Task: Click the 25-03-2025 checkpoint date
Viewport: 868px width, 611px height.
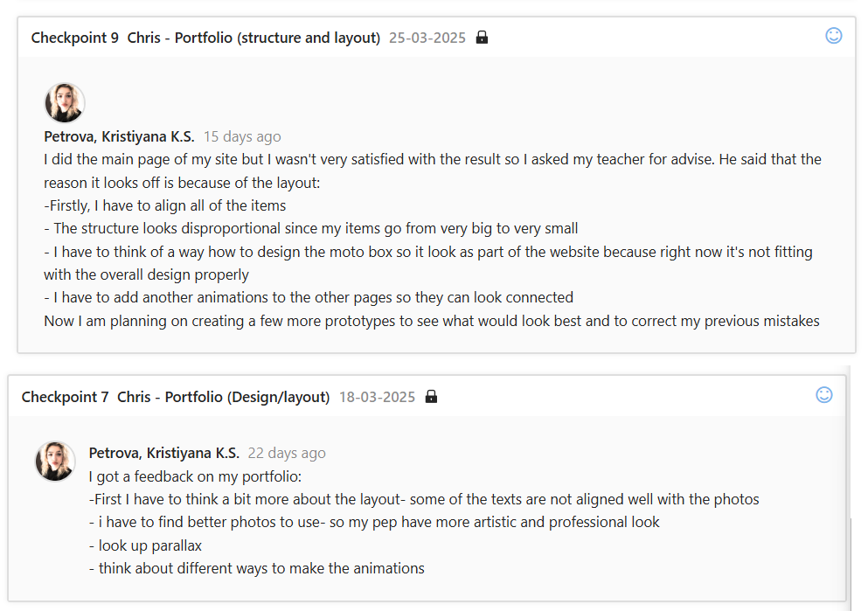Action: (x=427, y=38)
